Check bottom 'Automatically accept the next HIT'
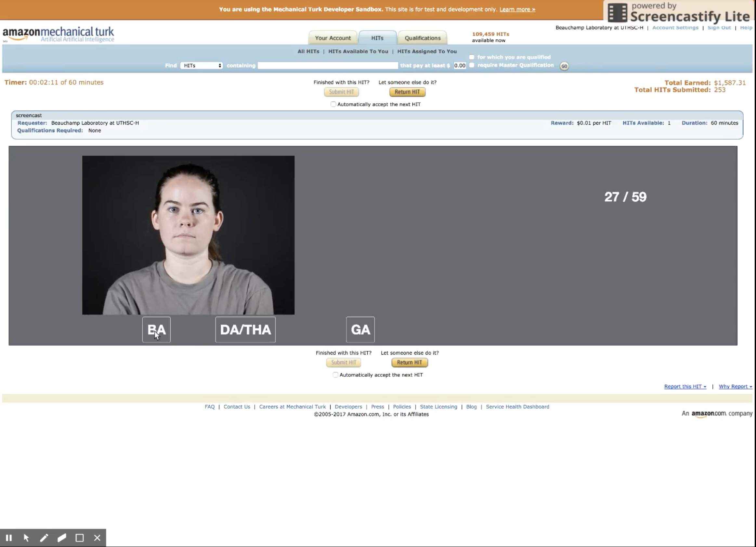Viewport: 756px width, 547px height. pyautogui.click(x=335, y=375)
